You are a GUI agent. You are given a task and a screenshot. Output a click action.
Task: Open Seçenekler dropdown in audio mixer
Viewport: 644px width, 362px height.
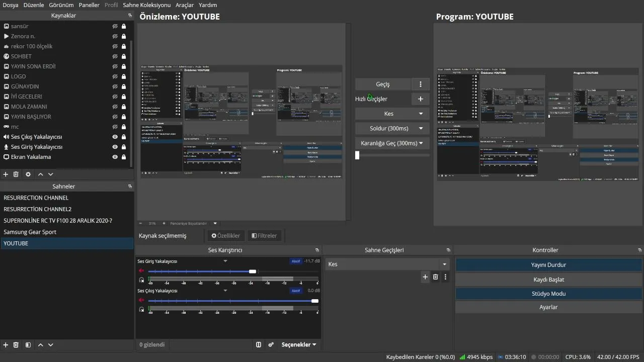click(x=299, y=344)
